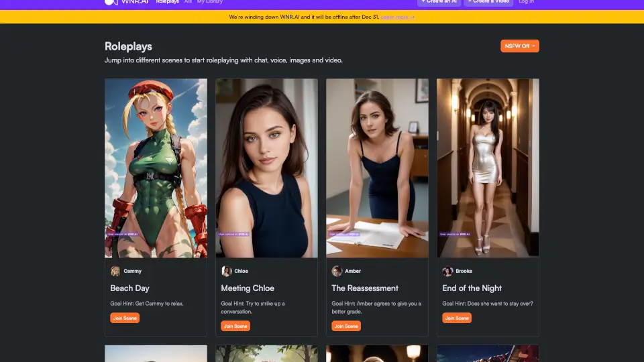Open Chloe's avatar icon

pyautogui.click(x=226, y=271)
